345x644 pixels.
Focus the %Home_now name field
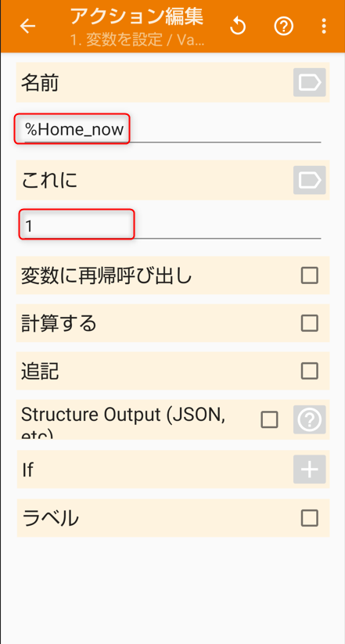172,130
